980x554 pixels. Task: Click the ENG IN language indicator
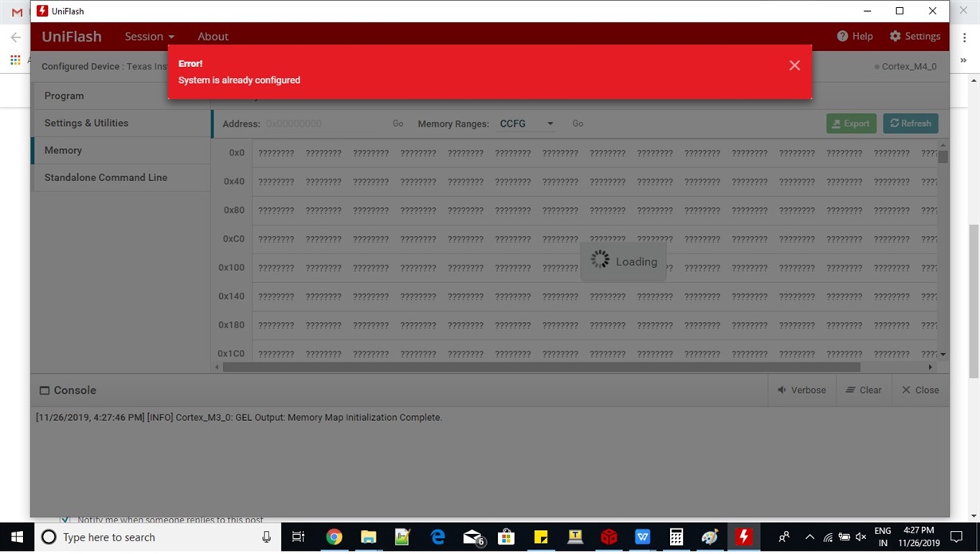coord(883,537)
